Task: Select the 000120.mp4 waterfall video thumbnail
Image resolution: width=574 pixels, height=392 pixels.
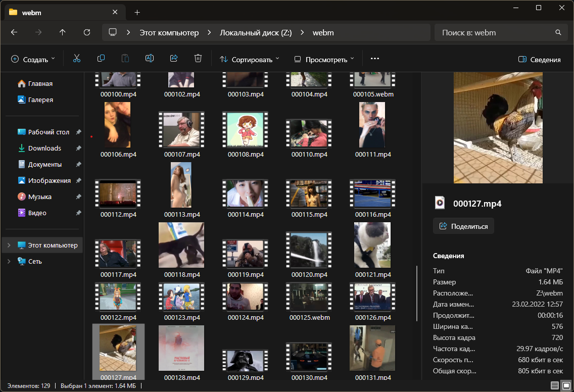Action: [x=309, y=251]
